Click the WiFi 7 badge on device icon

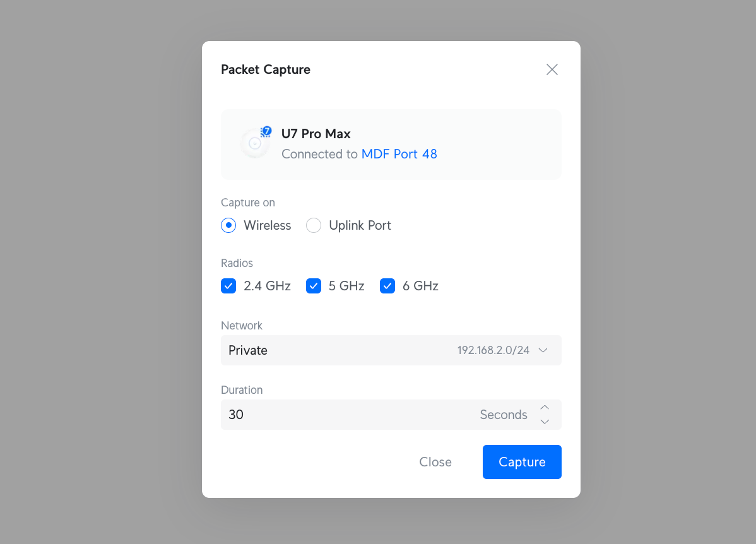pyautogui.click(x=266, y=131)
